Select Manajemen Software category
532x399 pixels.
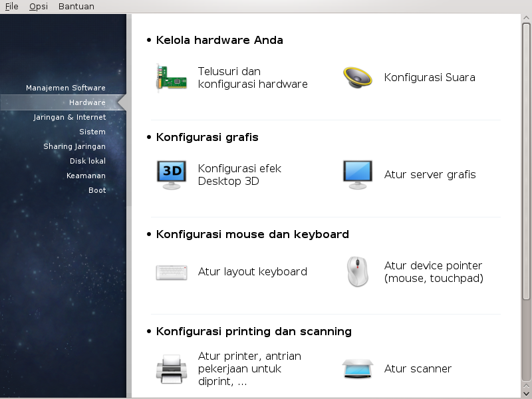[x=65, y=88]
